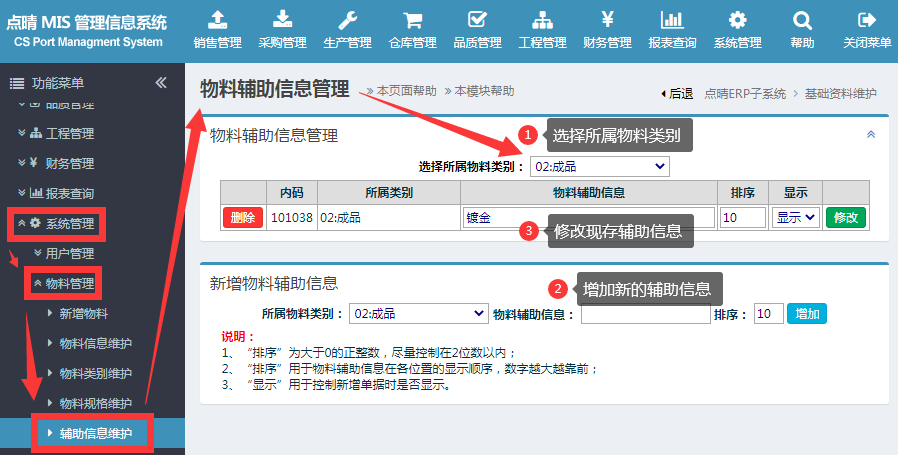Expand 工程管理 in the sidebar menu
The width and height of the screenshot is (898, 455).
(x=69, y=133)
